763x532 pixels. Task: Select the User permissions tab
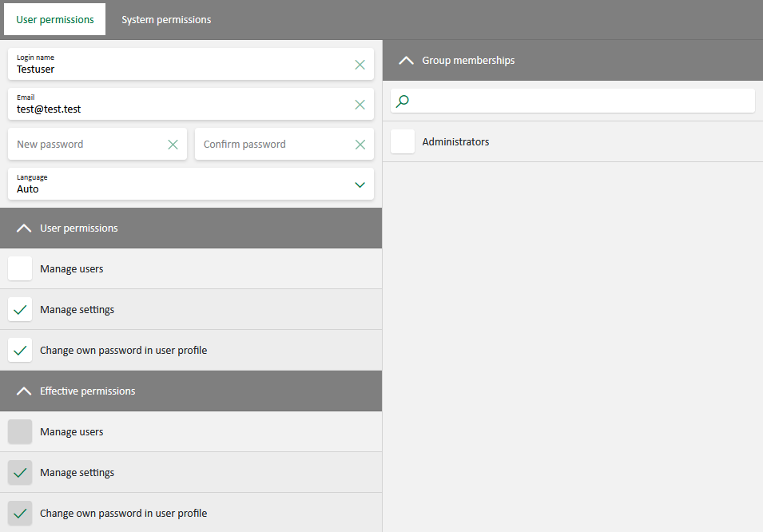click(55, 20)
